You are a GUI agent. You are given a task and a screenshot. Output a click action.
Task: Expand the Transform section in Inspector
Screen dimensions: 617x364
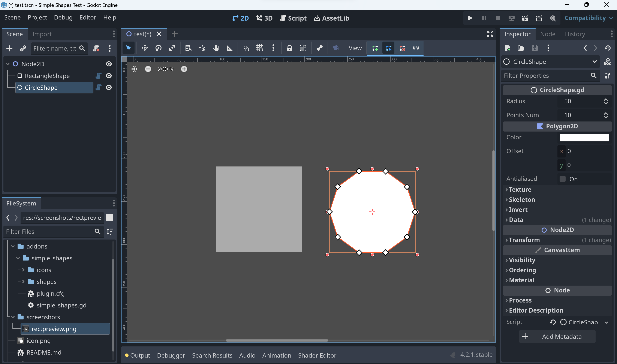coord(524,240)
